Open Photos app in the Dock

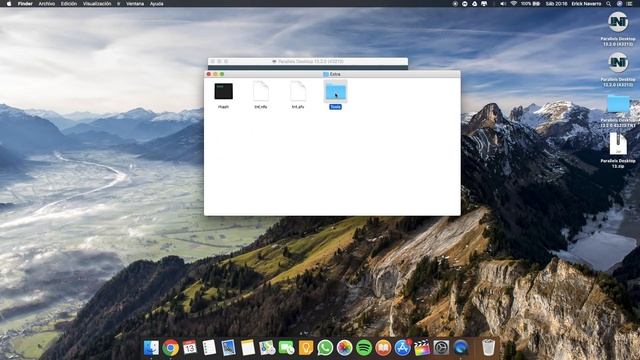344,348
